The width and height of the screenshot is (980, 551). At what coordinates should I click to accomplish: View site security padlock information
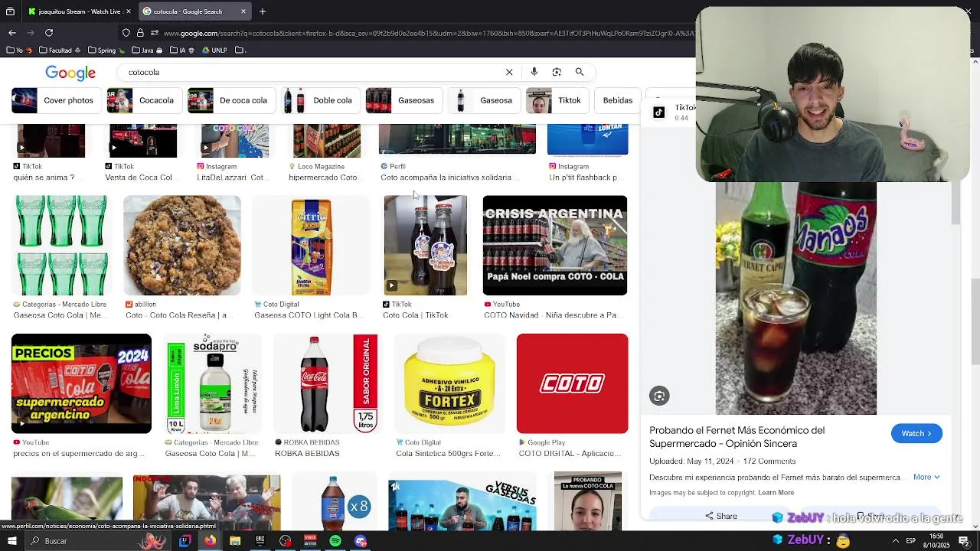(x=140, y=33)
